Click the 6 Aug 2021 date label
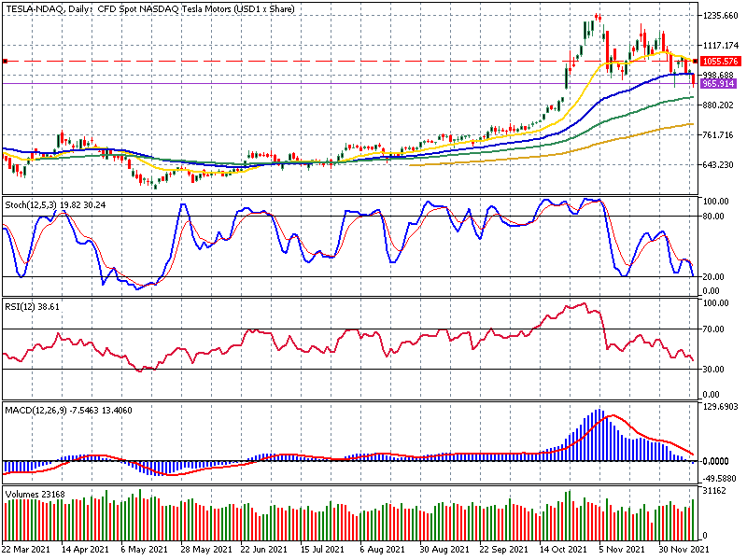This screenshot has height=560, width=747. click(383, 550)
